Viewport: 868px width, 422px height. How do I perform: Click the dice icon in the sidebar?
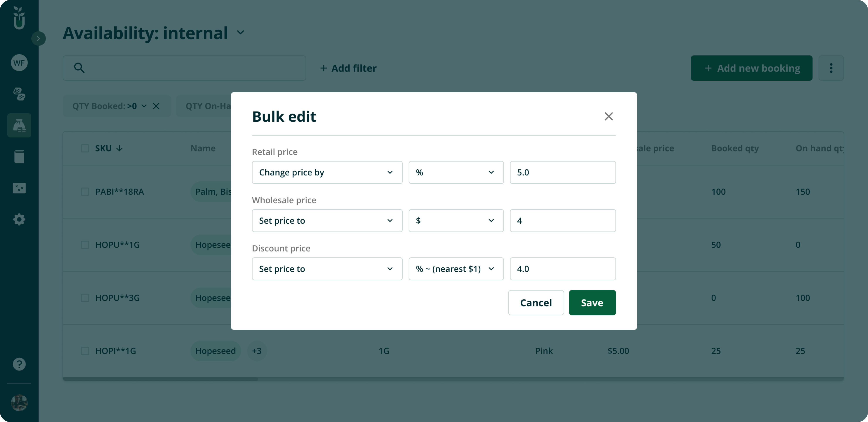coord(19,188)
